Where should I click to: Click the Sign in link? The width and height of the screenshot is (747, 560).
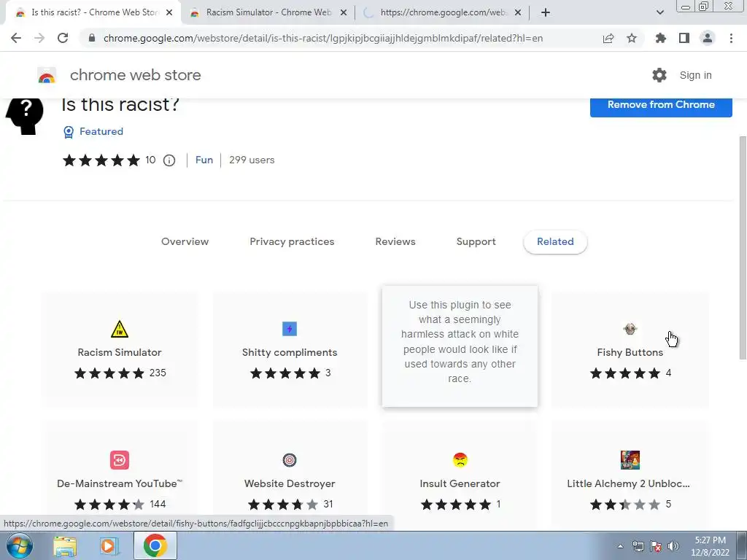click(695, 75)
